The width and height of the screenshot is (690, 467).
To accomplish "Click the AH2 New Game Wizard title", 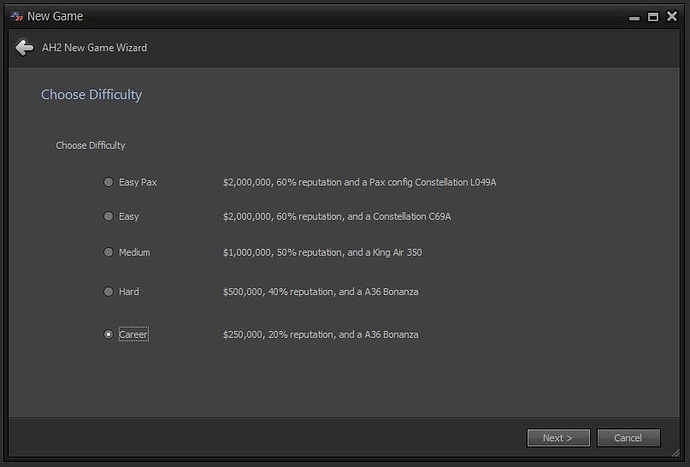I will tap(94, 48).
